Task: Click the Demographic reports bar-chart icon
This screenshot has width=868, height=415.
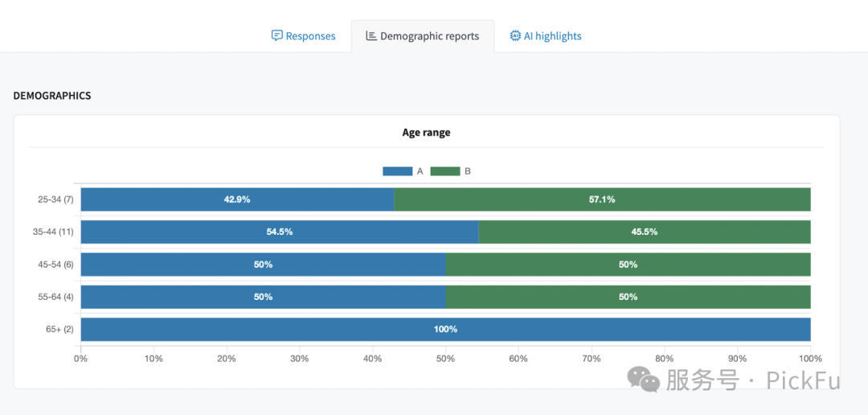Action: (x=371, y=36)
